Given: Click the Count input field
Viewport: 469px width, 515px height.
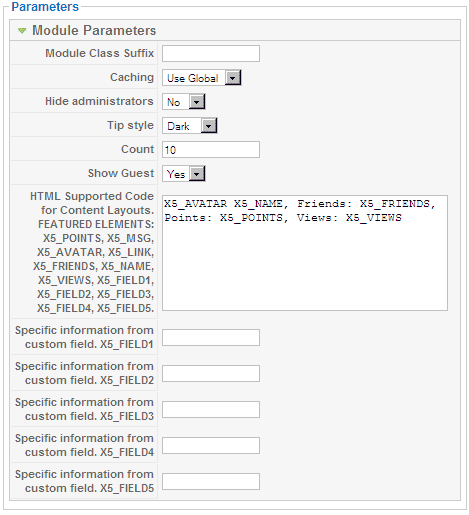Looking at the screenshot, I should click(x=211, y=150).
